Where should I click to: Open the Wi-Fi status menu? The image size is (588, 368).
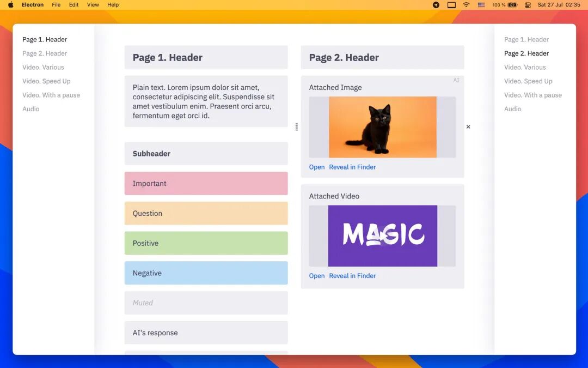click(x=466, y=5)
